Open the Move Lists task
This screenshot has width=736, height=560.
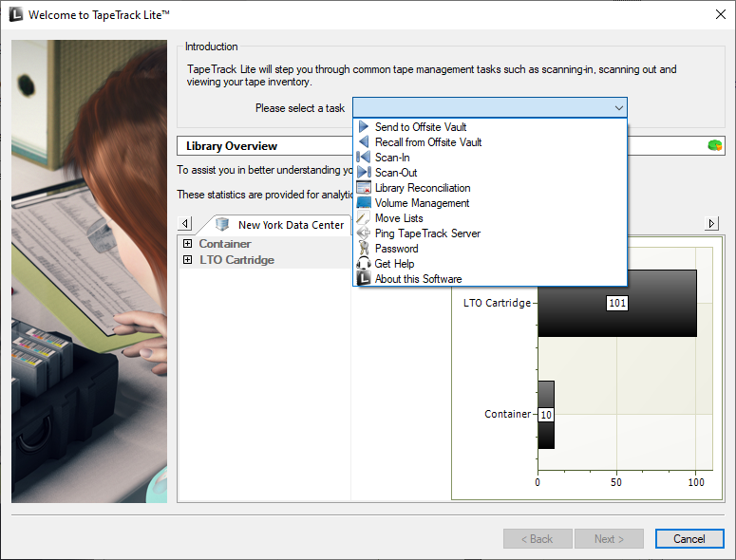[x=490, y=218]
